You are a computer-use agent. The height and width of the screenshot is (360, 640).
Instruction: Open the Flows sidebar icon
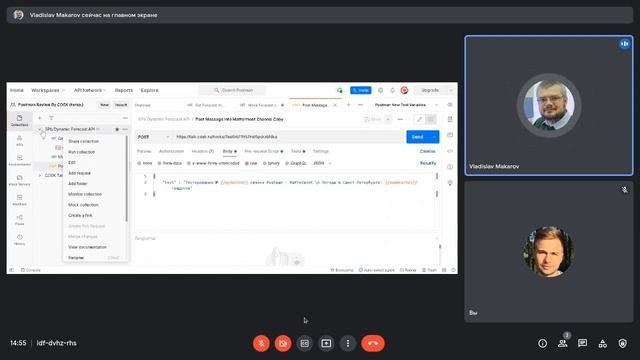19,220
